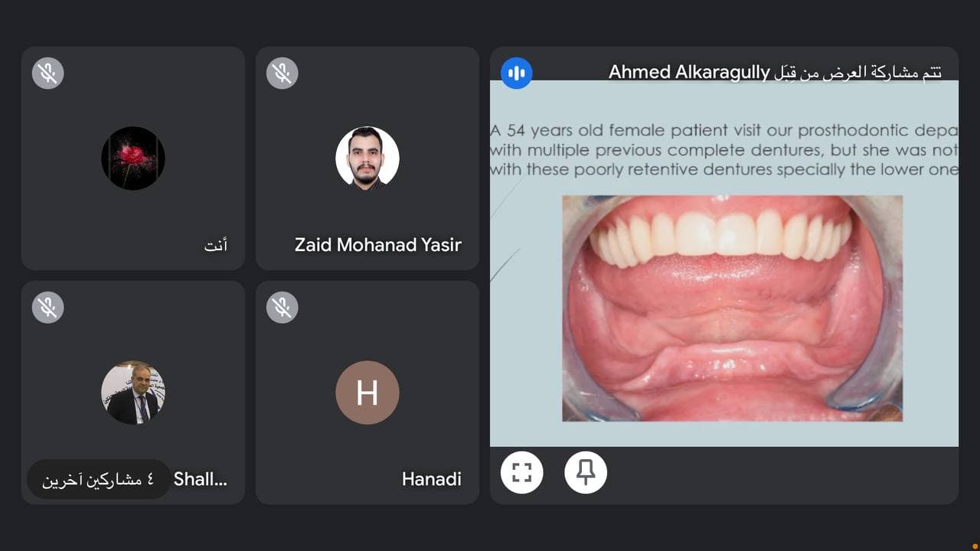Click the orange dot indicator in corner

(974, 546)
